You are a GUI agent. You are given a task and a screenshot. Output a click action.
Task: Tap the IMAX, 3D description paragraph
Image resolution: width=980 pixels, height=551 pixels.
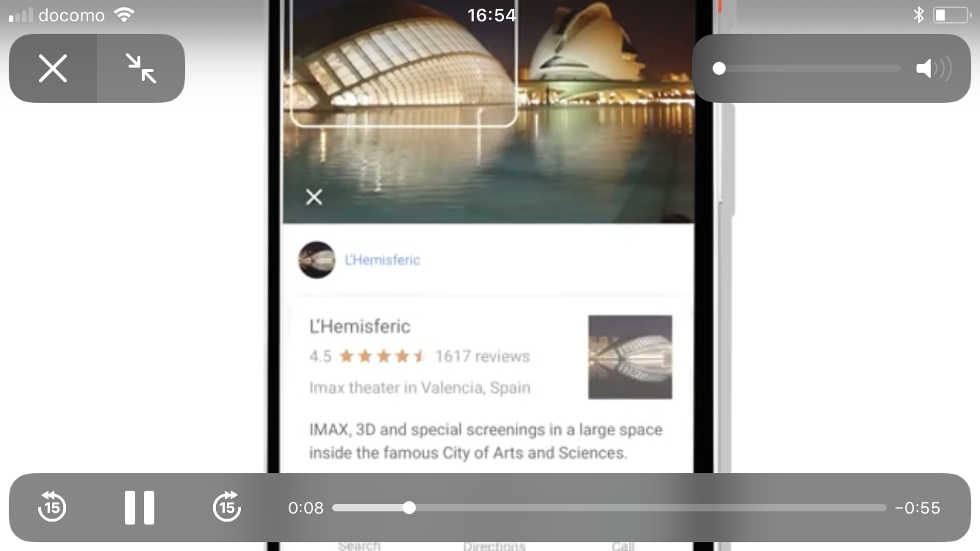pyautogui.click(x=486, y=441)
